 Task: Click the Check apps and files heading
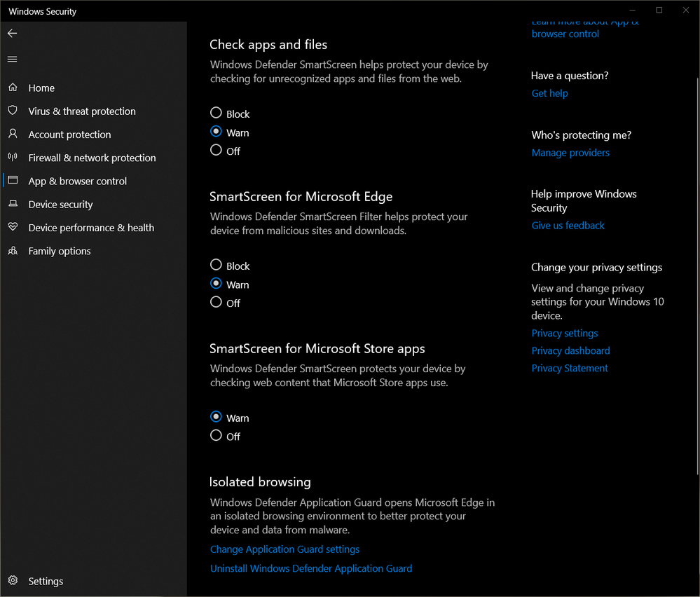(268, 45)
